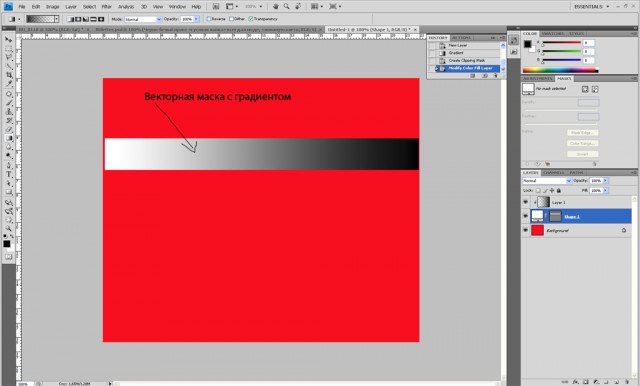
Task: Click the Green channel slider
Action: pyautogui.click(x=561, y=51)
